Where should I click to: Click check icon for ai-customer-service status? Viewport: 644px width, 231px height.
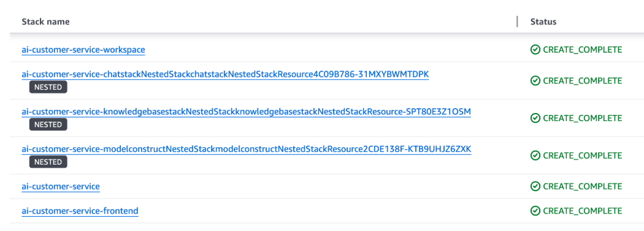click(535, 187)
